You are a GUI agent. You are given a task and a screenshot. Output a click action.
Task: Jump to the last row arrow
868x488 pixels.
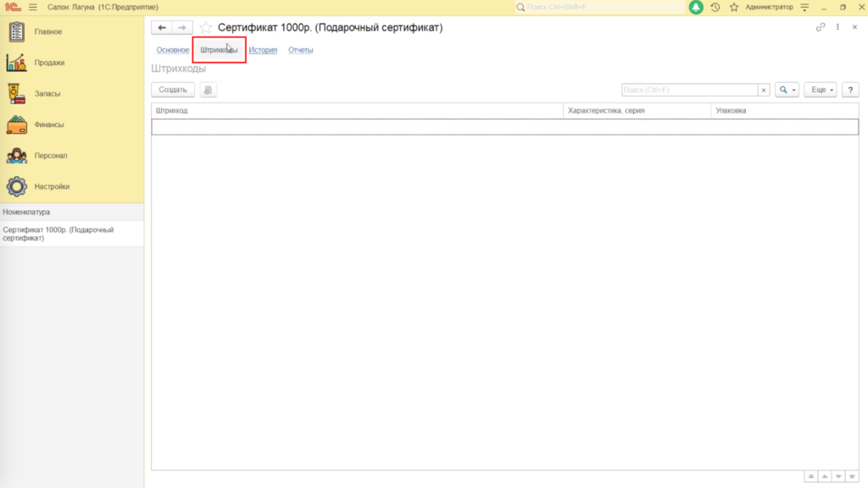point(853,476)
